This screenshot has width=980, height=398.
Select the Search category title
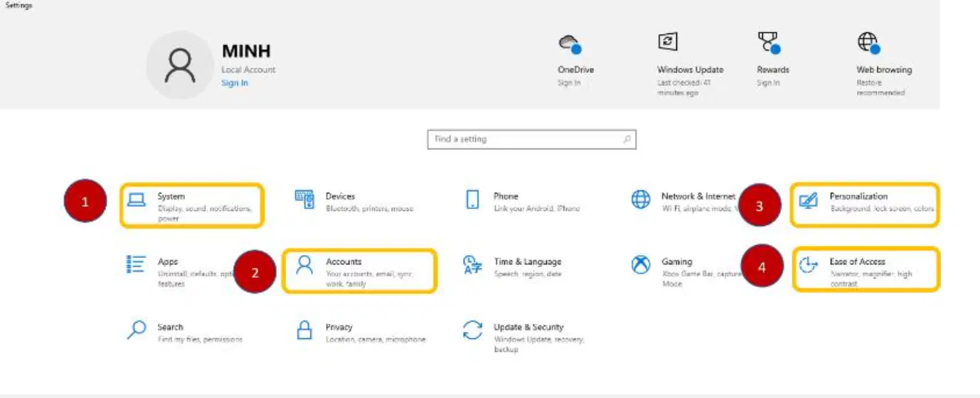171,327
